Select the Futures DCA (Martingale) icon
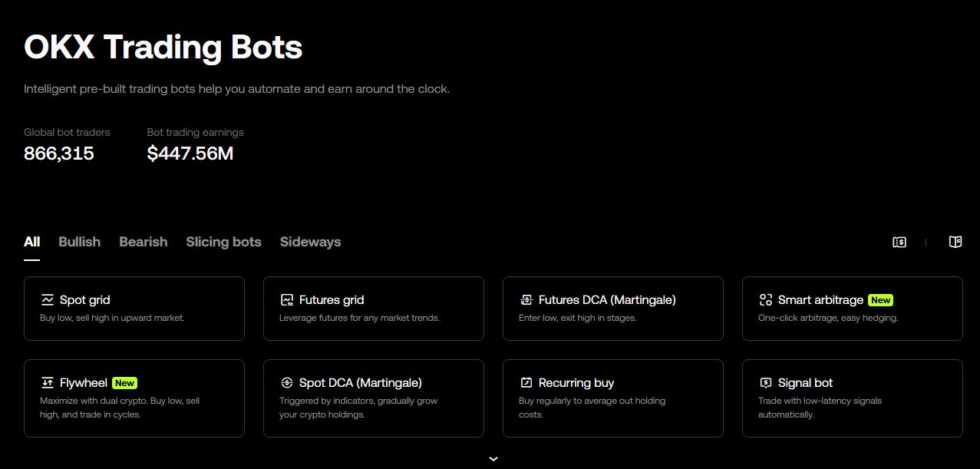The height and width of the screenshot is (469, 980). tap(526, 300)
